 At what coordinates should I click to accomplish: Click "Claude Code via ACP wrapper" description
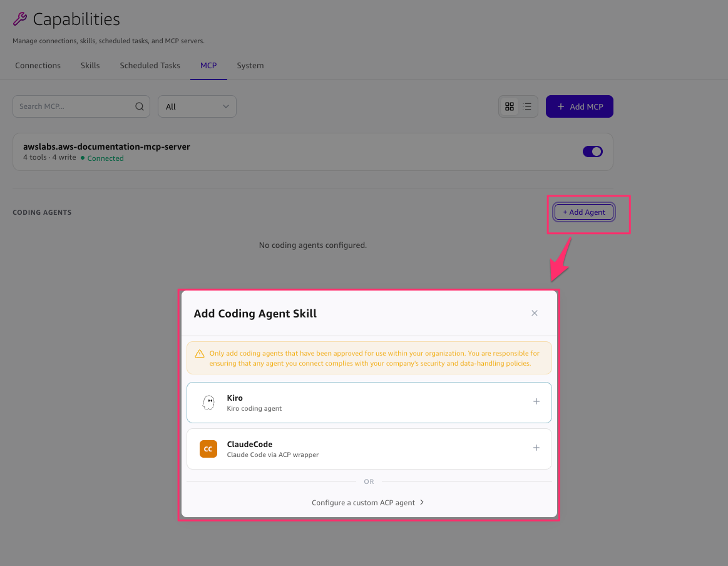[272, 455]
